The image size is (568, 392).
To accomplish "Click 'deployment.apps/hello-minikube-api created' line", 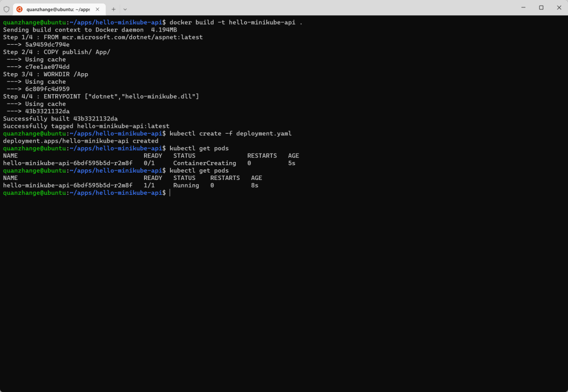I will (80, 141).
